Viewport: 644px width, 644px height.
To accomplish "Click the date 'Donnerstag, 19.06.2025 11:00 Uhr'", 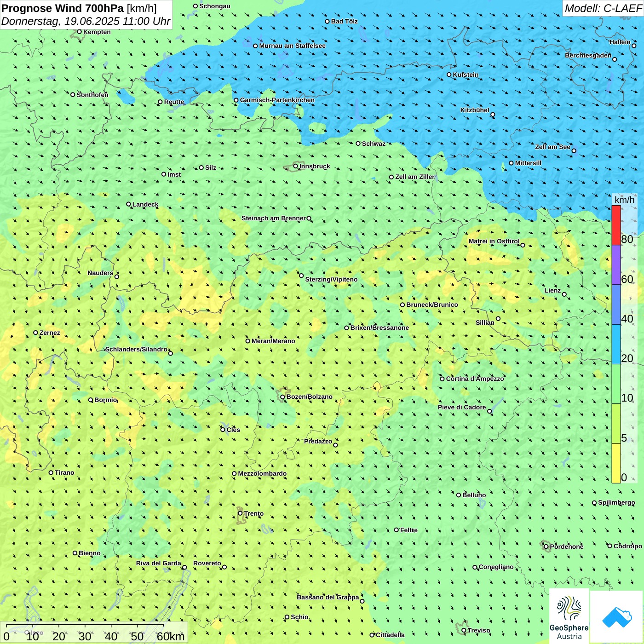I will (86, 21).
